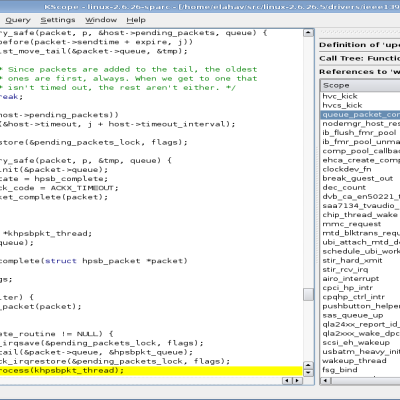Open the Window menu
Image resolution: width=400 pixels, height=400 pixels.
tap(101, 20)
